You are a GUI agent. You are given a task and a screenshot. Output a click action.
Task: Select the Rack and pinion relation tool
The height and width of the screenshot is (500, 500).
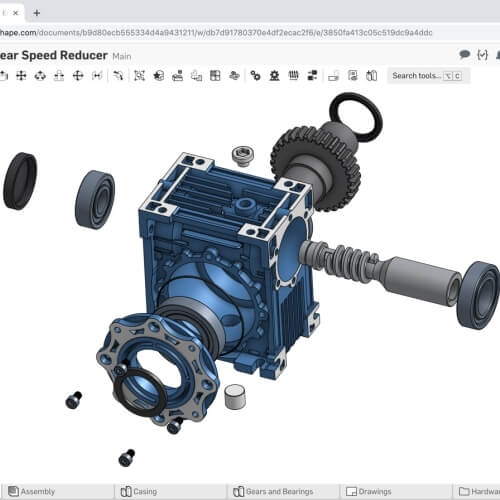(274, 76)
